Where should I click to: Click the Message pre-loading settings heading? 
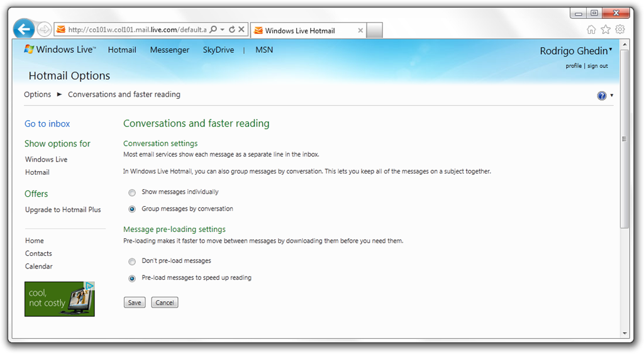175,229
